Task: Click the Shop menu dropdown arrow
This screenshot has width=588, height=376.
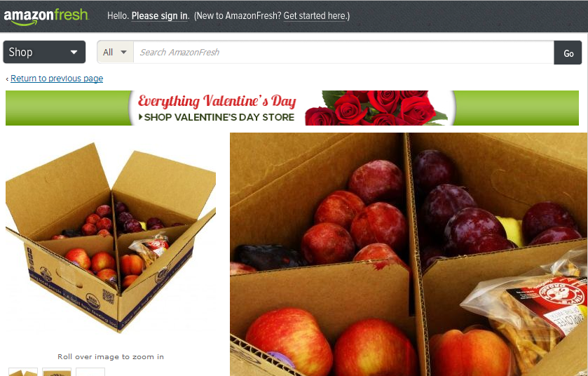Action: [x=74, y=52]
